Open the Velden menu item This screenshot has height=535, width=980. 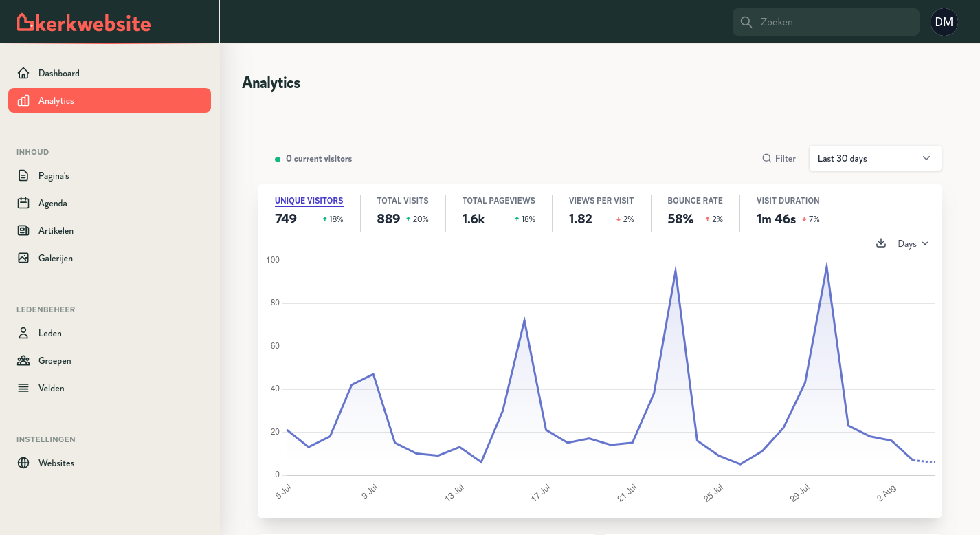point(51,389)
